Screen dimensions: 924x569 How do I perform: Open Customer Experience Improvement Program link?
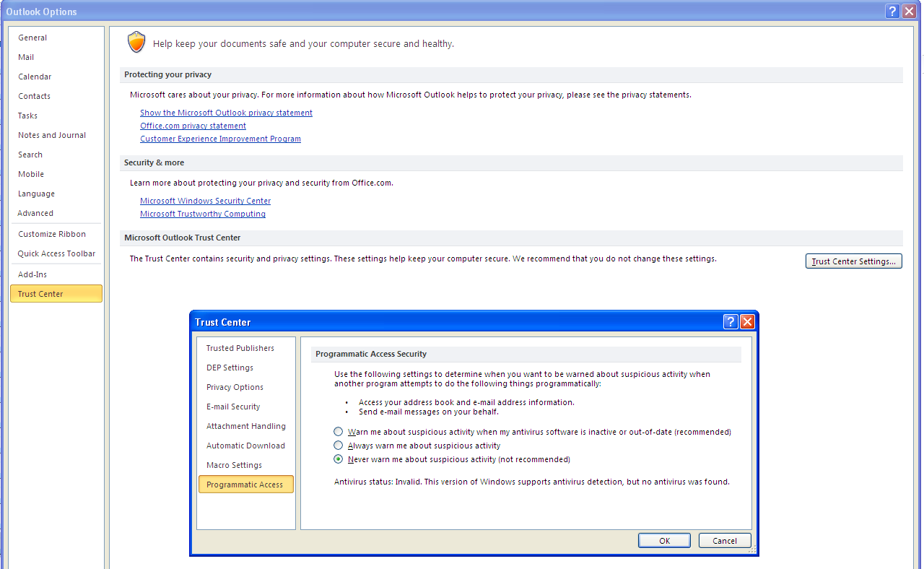coord(220,139)
